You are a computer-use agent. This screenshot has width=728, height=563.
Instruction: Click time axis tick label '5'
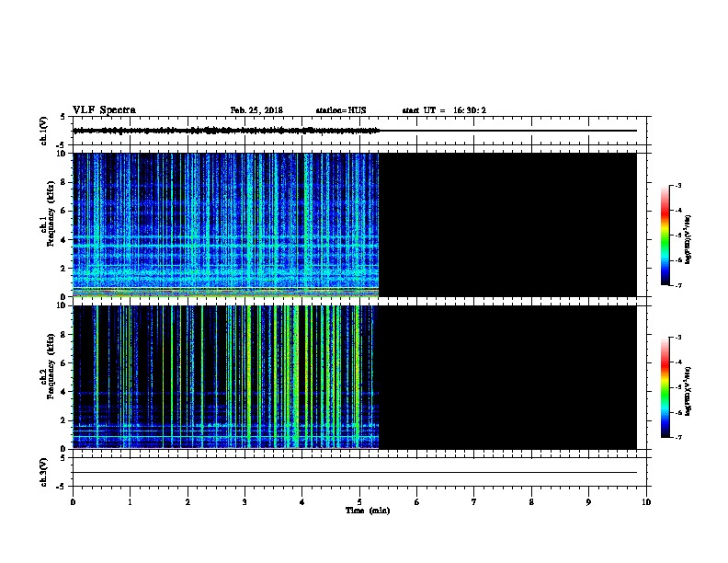(x=359, y=502)
